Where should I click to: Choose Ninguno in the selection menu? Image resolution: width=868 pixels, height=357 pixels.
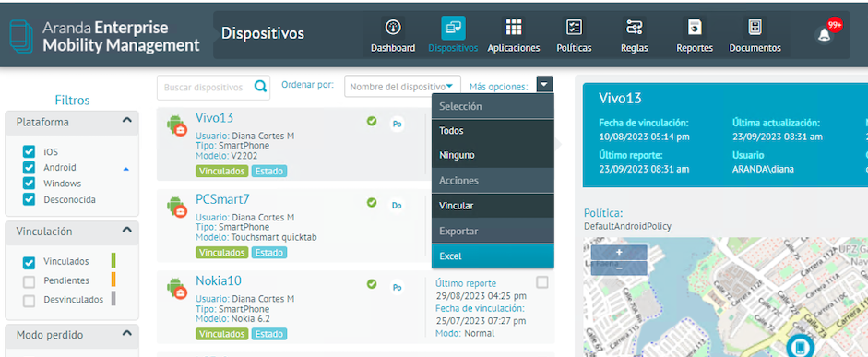coord(493,156)
